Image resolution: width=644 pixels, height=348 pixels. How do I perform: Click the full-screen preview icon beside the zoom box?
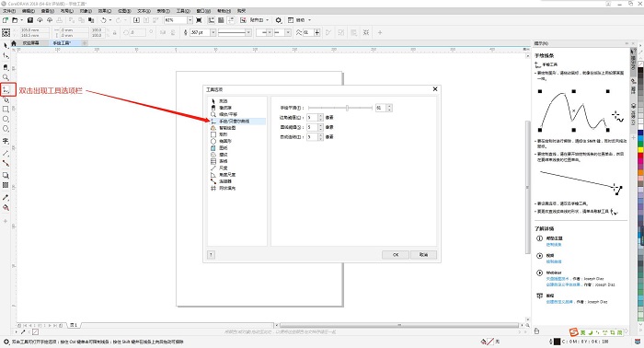coord(200,20)
